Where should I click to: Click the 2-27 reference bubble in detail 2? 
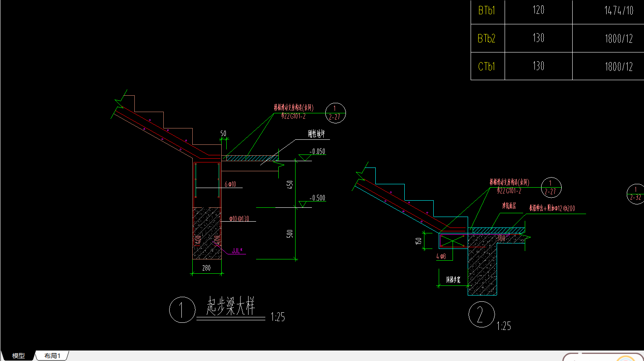[550, 187]
